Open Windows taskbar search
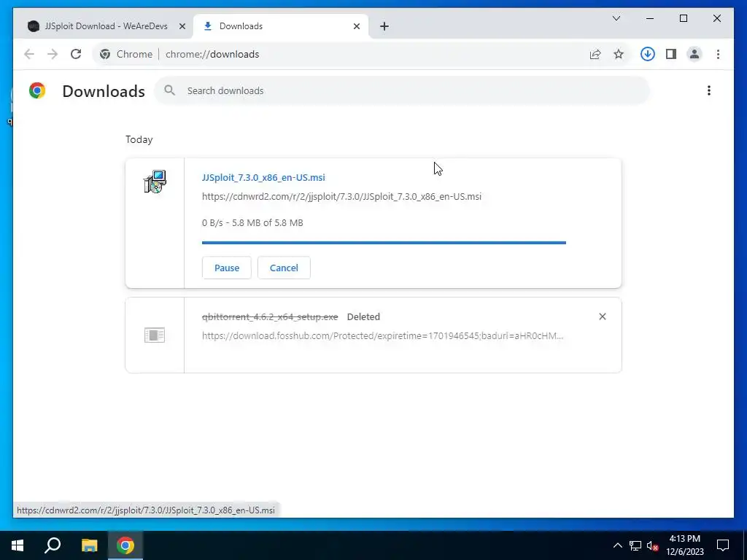The height and width of the screenshot is (560, 747). [x=53, y=545]
